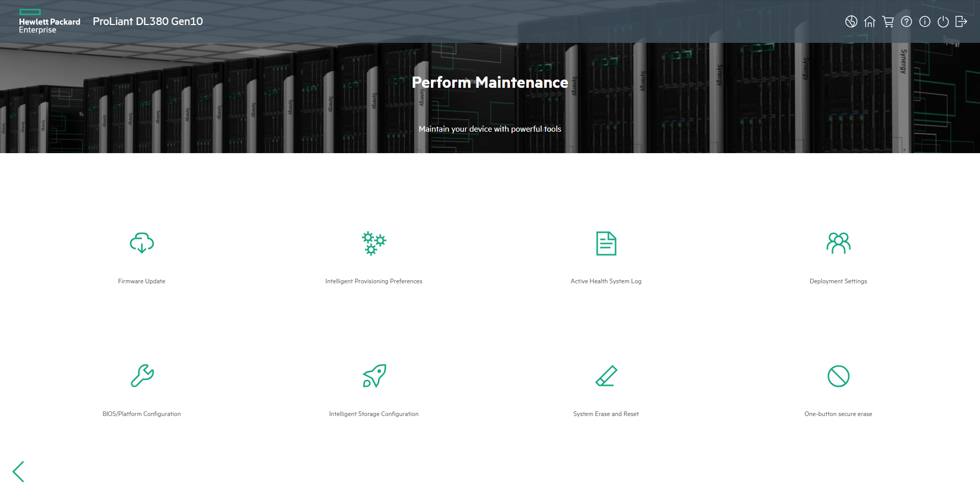The height and width of the screenshot is (489, 980).
Task: Select the One-button secure erase circle icon
Action: pos(838,376)
